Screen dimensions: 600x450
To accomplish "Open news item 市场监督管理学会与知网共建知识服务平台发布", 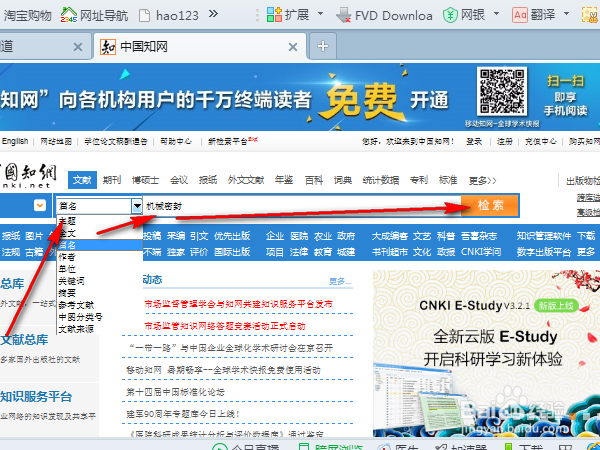I will point(238,304).
